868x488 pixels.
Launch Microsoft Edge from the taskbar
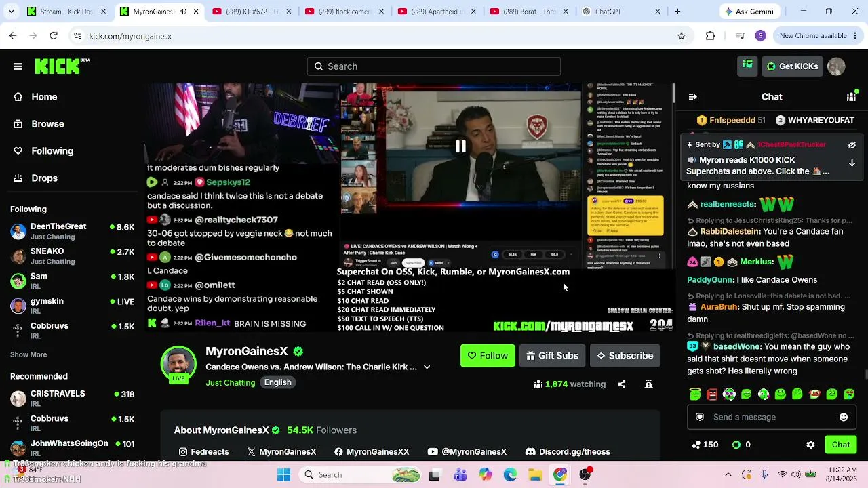(510, 474)
